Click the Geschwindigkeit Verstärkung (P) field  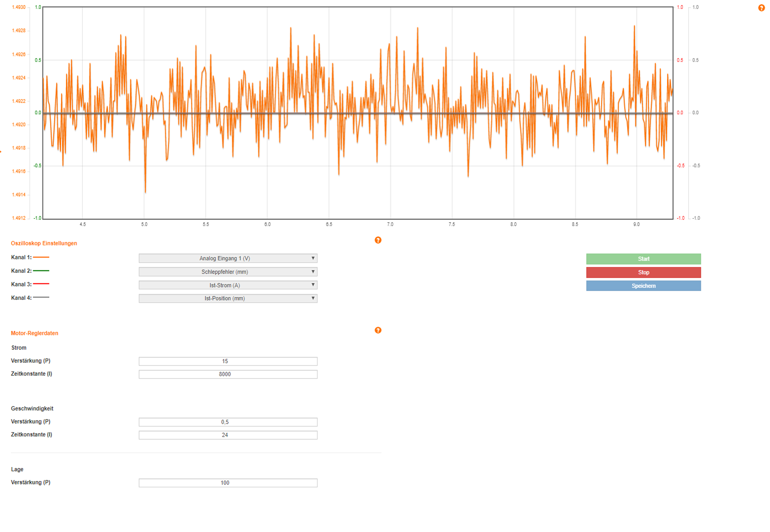tap(228, 422)
